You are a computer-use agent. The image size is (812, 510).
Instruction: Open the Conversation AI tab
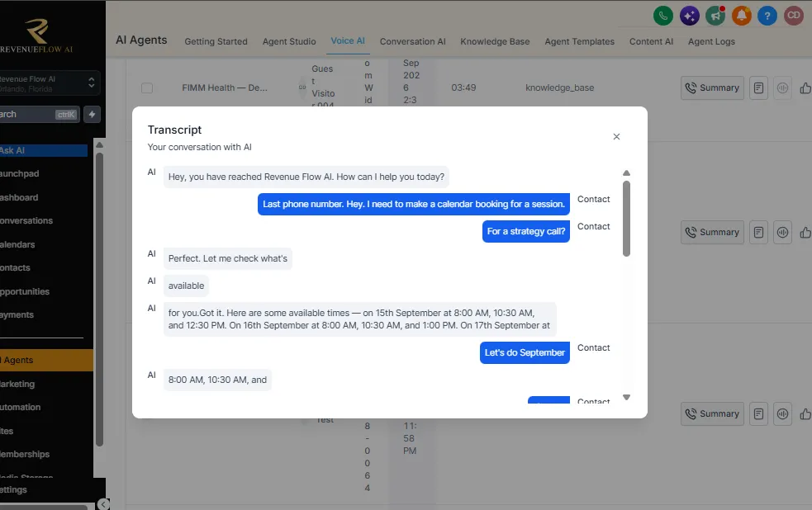pos(413,41)
